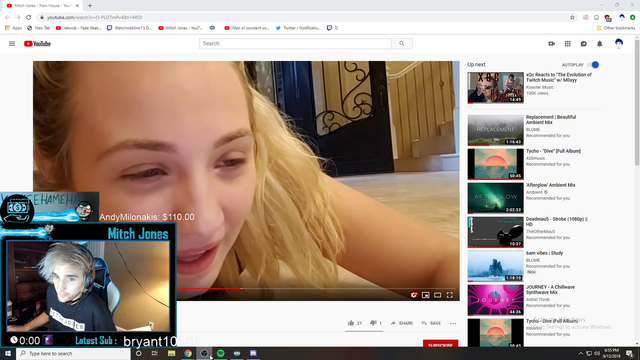Open the Windows Start menu
The width and height of the screenshot is (640, 360).
(8, 353)
